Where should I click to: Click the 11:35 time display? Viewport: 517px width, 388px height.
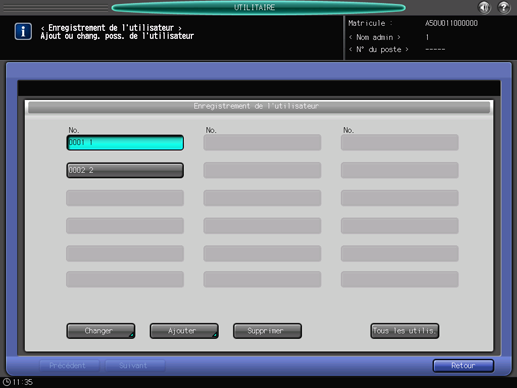(x=23, y=382)
